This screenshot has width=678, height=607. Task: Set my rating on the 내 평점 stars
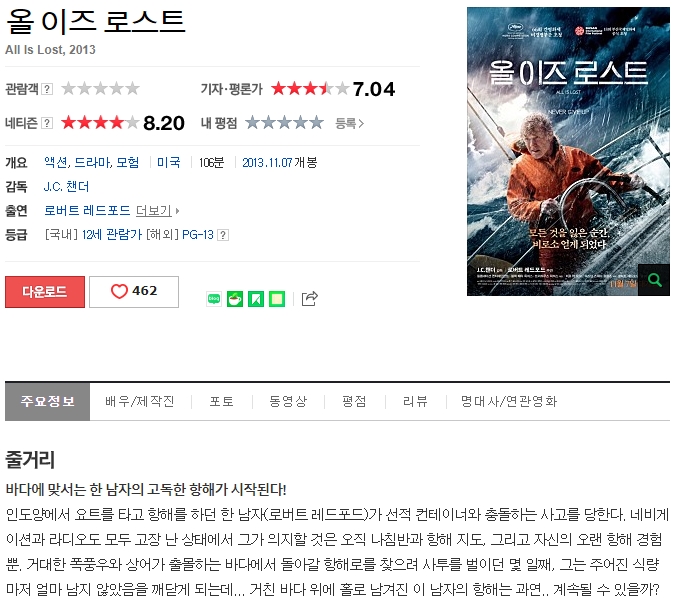(285, 123)
